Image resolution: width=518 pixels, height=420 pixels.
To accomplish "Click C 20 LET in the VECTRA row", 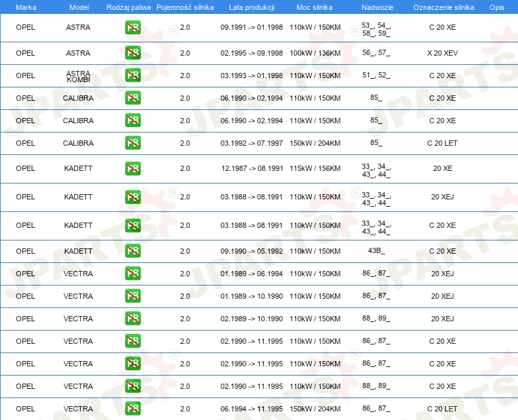I will click(x=442, y=409).
